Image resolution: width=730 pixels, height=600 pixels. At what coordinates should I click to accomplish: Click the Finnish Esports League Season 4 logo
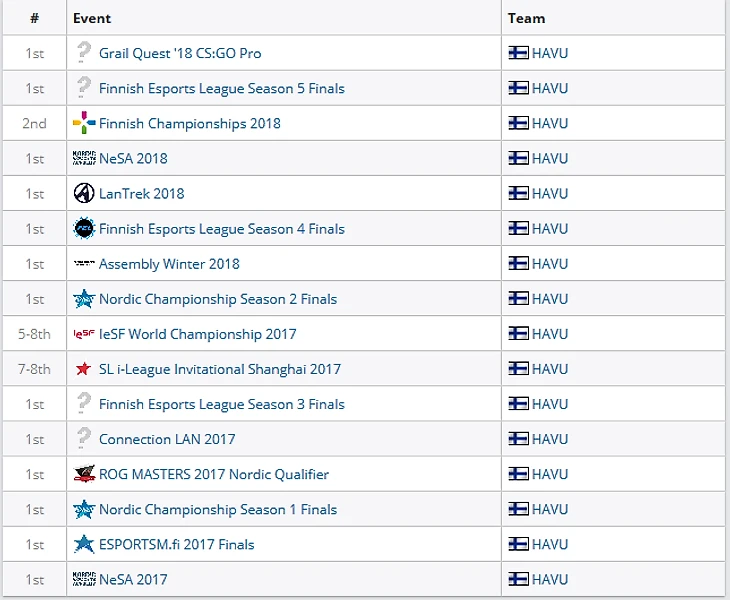84,229
